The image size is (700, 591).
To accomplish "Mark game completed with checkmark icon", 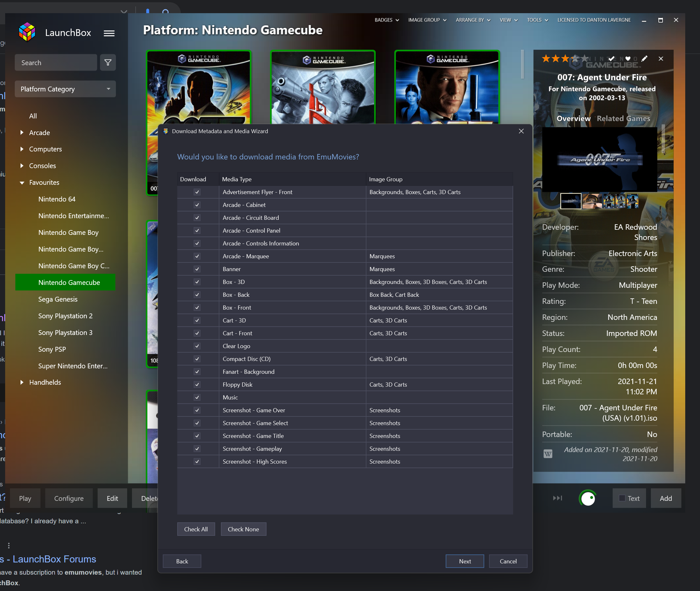I will point(611,59).
